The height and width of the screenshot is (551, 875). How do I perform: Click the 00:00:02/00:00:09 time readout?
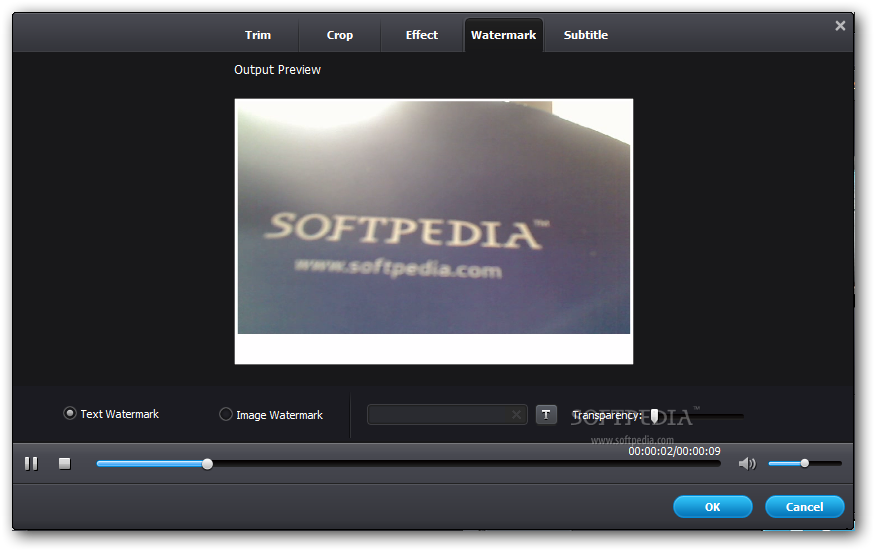[674, 451]
